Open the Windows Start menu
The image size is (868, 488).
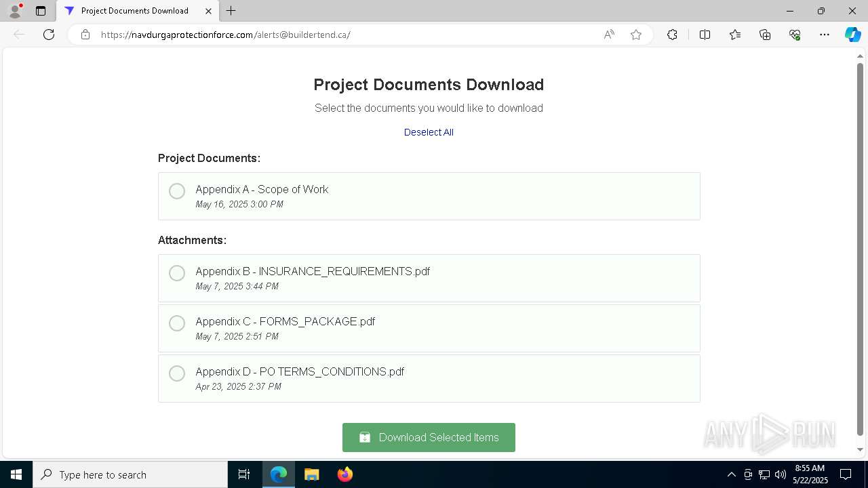[x=16, y=474]
